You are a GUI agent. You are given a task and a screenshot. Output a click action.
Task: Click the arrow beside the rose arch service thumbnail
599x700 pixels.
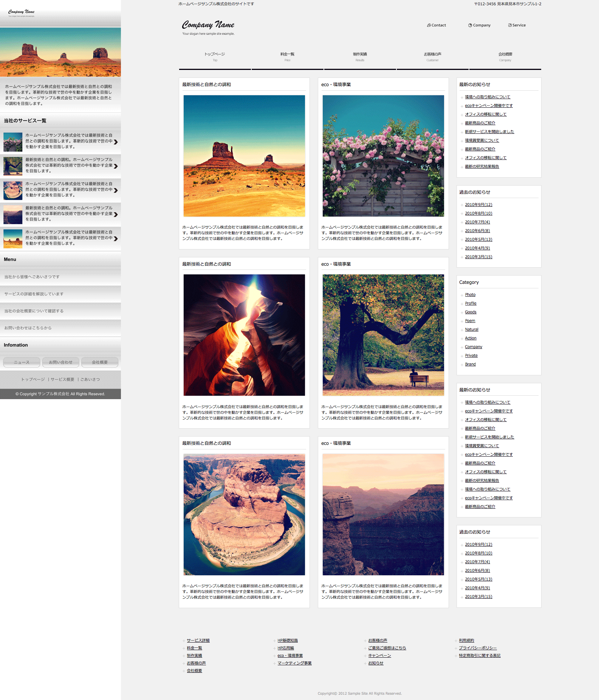tap(116, 142)
